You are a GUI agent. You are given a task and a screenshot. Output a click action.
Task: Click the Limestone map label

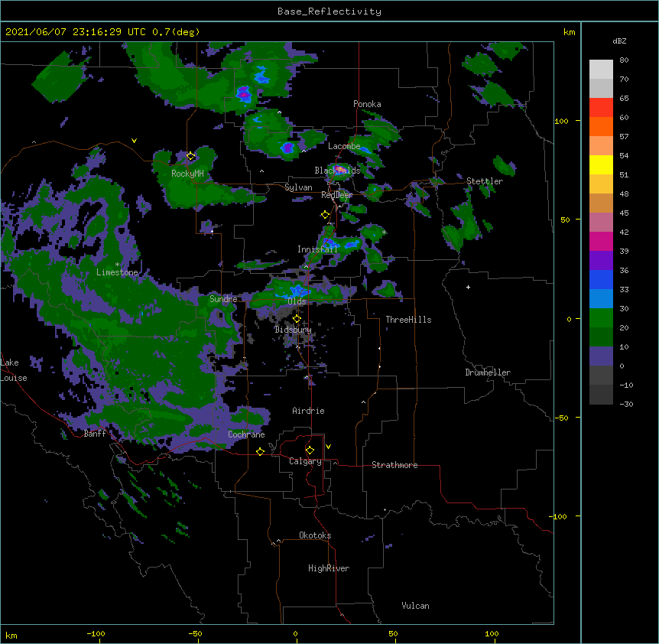click(x=117, y=272)
